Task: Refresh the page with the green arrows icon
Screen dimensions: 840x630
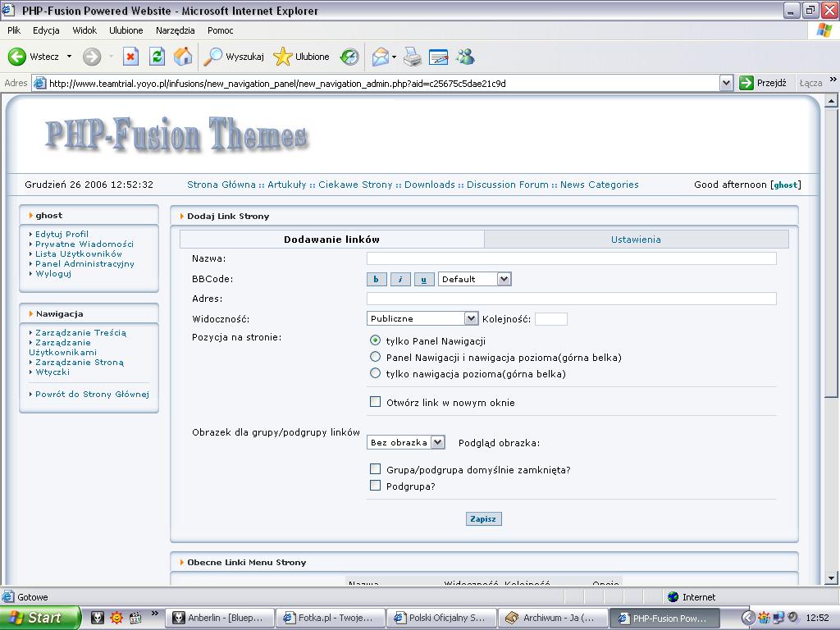Action: [157, 57]
